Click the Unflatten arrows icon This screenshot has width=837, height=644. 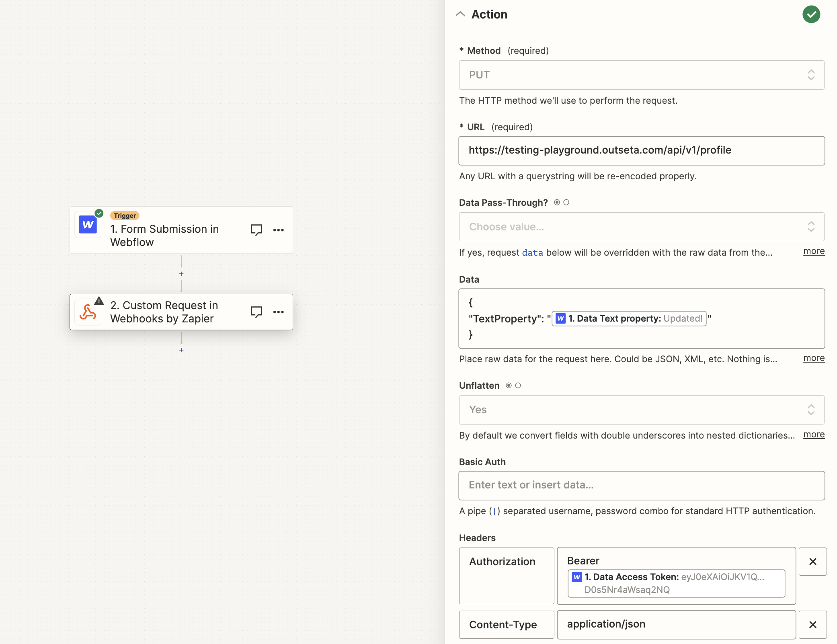[x=811, y=410]
